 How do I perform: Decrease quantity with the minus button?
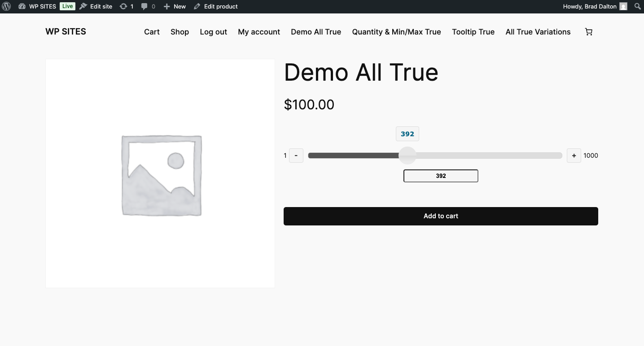(296, 156)
